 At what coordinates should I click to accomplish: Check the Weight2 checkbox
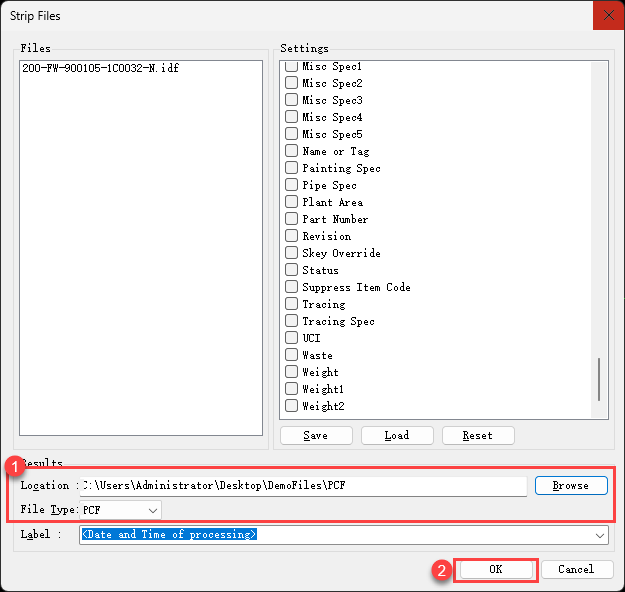tap(292, 406)
